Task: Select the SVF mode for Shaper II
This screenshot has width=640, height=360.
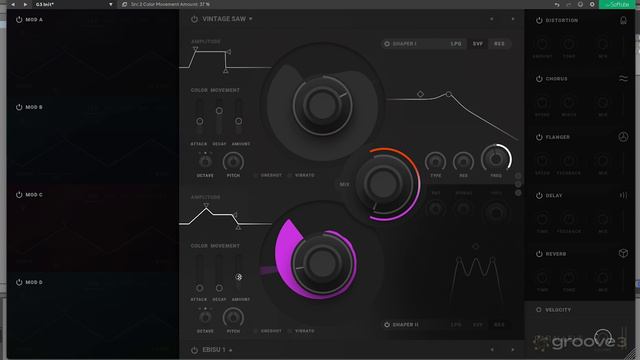Action: click(x=478, y=324)
